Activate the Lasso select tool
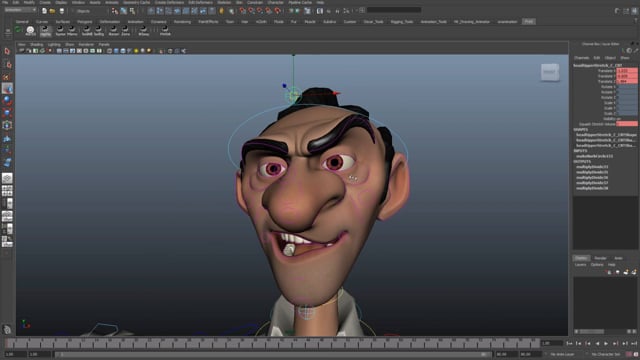 (7, 64)
